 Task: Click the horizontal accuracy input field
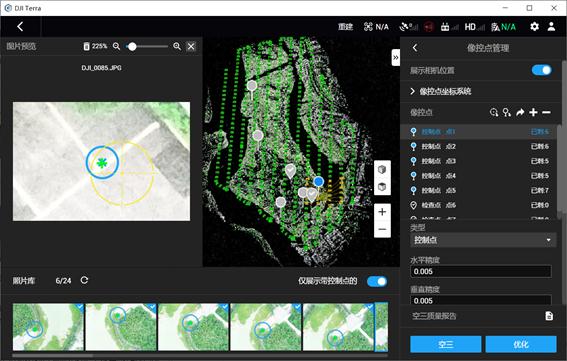coord(481,271)
